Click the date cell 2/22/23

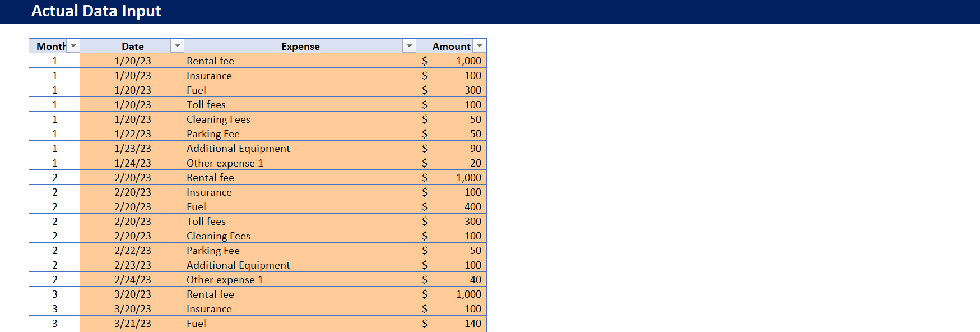[132, 250]
